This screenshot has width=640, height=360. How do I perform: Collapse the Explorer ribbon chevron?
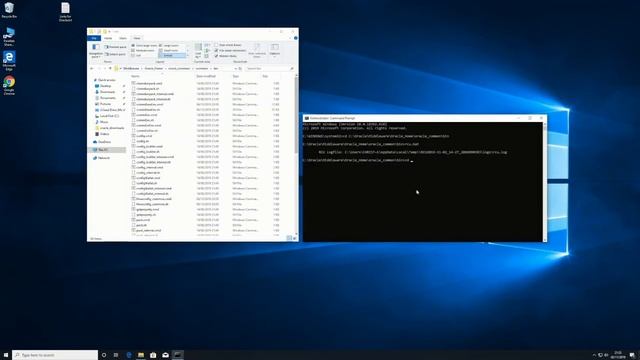tap(290, 38)
